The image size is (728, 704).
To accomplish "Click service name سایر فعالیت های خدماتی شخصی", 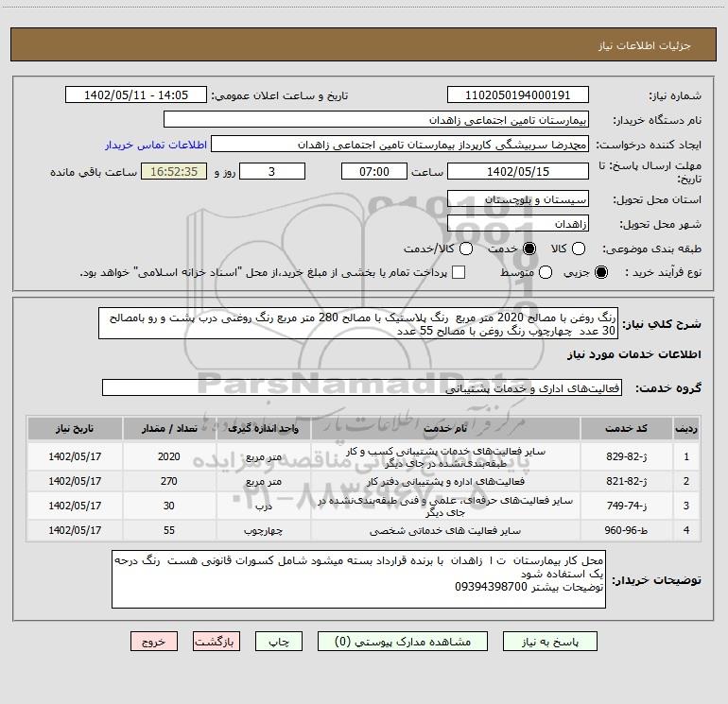I will tap(445, 530).
